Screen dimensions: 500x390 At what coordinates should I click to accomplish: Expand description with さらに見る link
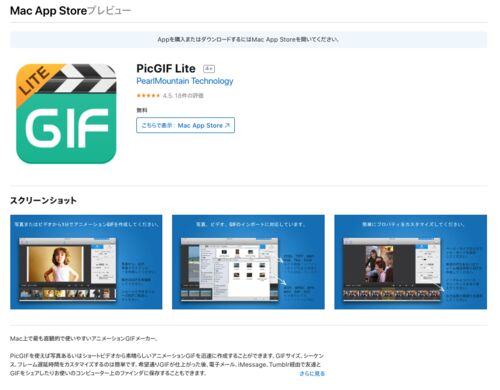coord(312,374)
